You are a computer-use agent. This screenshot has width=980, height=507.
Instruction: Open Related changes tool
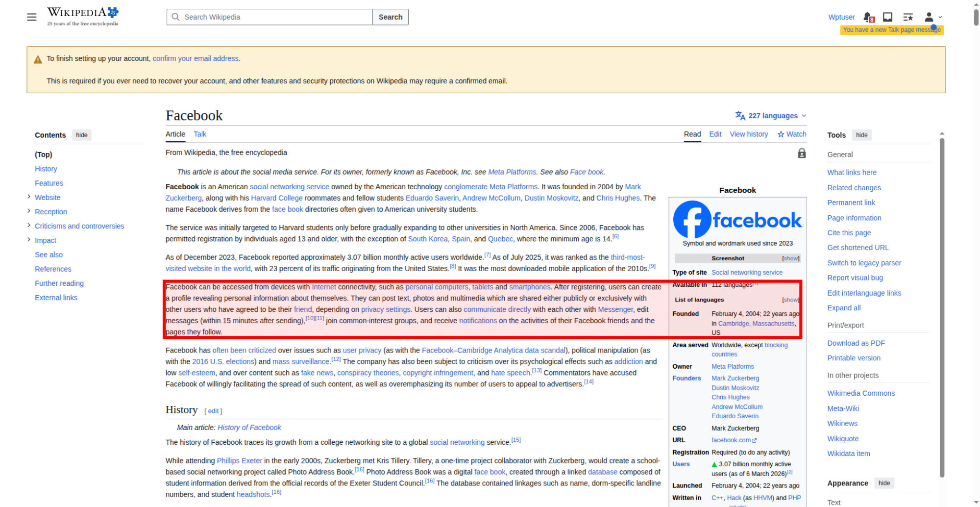(x=854, y=188)
